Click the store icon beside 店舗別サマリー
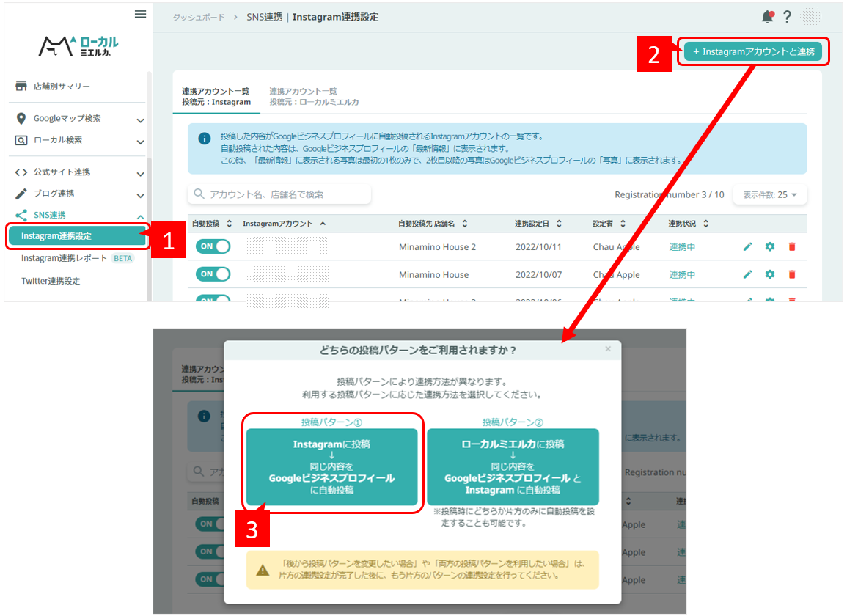Screen dimensions: 847x616 (21, 86)
